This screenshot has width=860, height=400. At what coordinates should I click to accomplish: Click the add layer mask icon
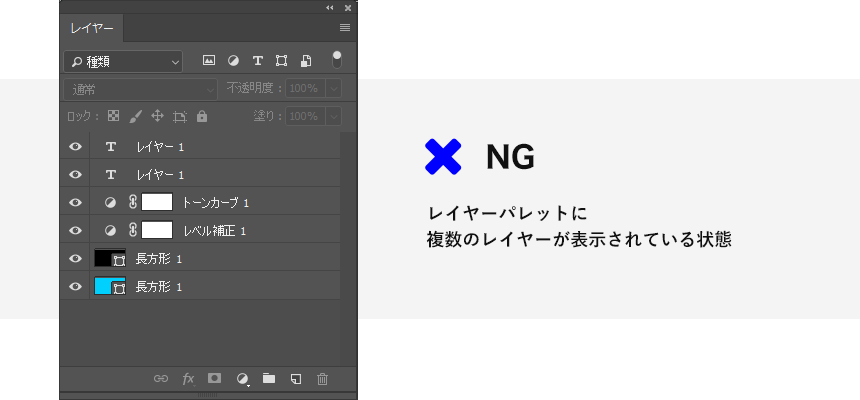[x=214, y=379]
